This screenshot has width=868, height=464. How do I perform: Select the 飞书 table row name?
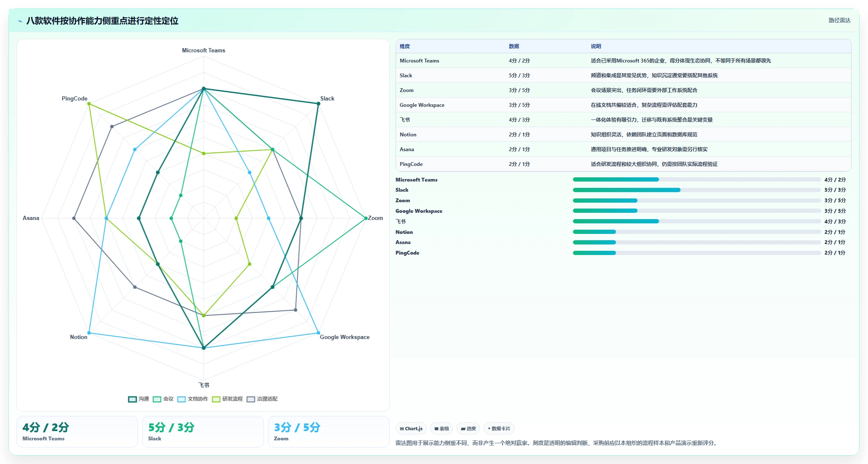tap(405, 120)
